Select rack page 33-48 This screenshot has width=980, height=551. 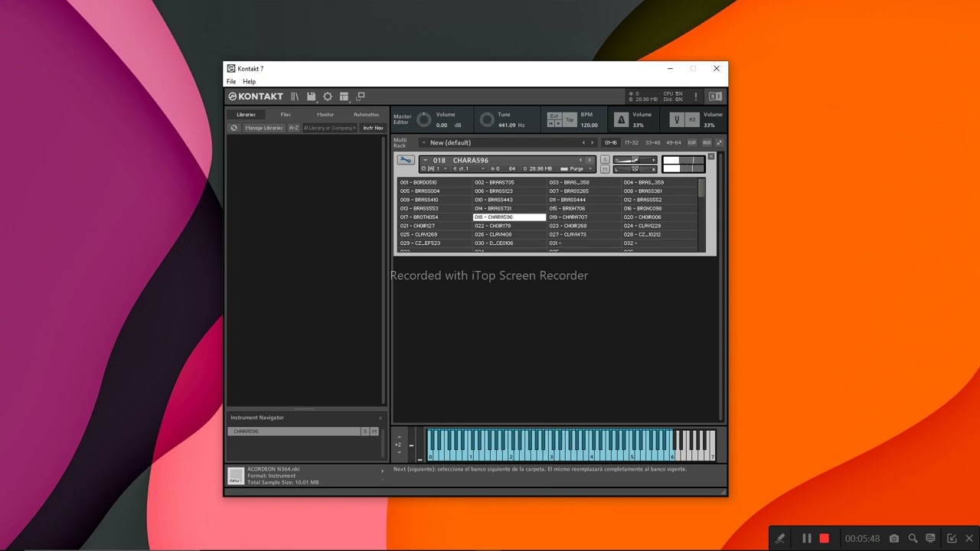[x=653, y=142]
